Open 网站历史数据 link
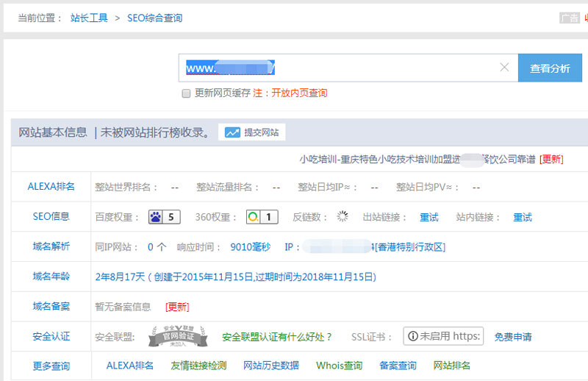Image resolution: width=588 pixels, height=381 pixels. 271,366
